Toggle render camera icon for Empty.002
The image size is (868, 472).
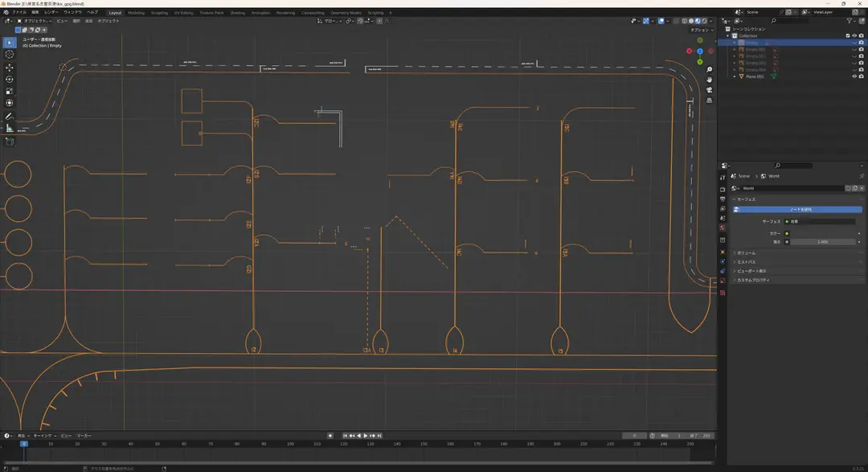coord(861,56)
